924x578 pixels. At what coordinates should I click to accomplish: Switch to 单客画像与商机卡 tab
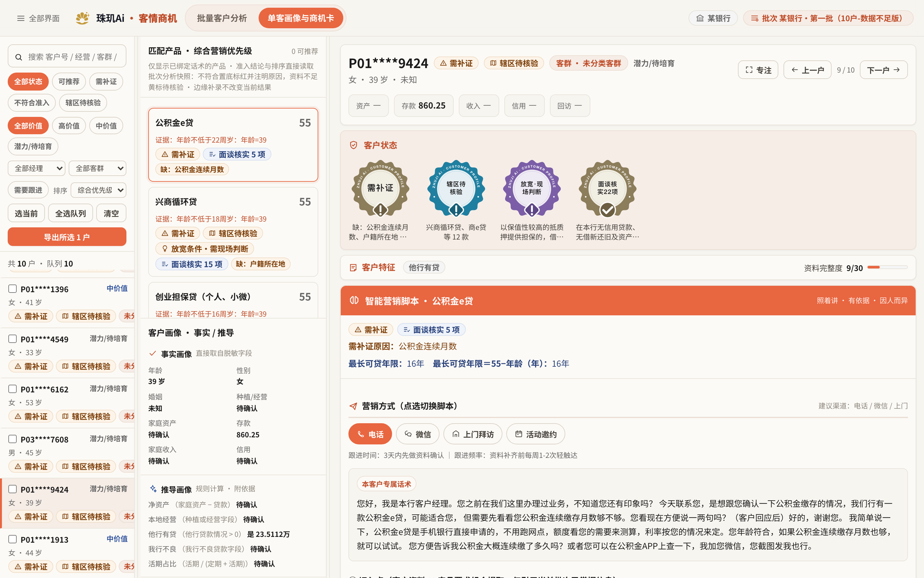[301, 18]
